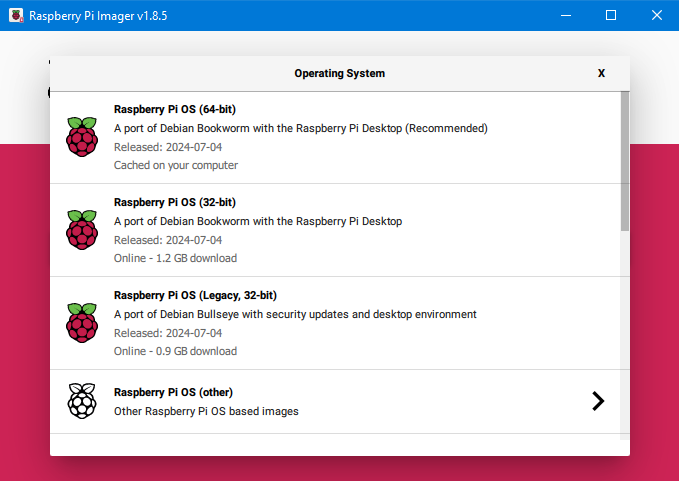Click the raspberry icon for Raspberry Pi OS (32-bit)
Screen dimensions: 679x481
82,230
